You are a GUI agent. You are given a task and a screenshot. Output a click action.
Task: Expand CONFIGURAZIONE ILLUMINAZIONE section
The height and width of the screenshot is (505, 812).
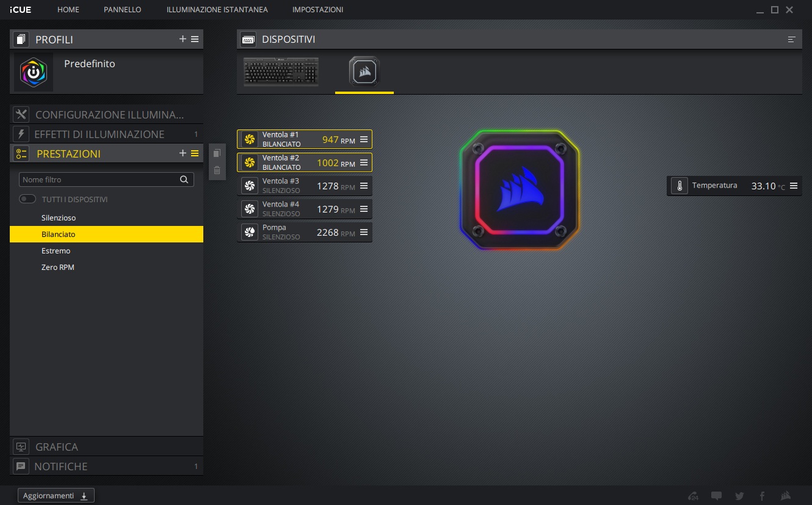pos(106,115)
